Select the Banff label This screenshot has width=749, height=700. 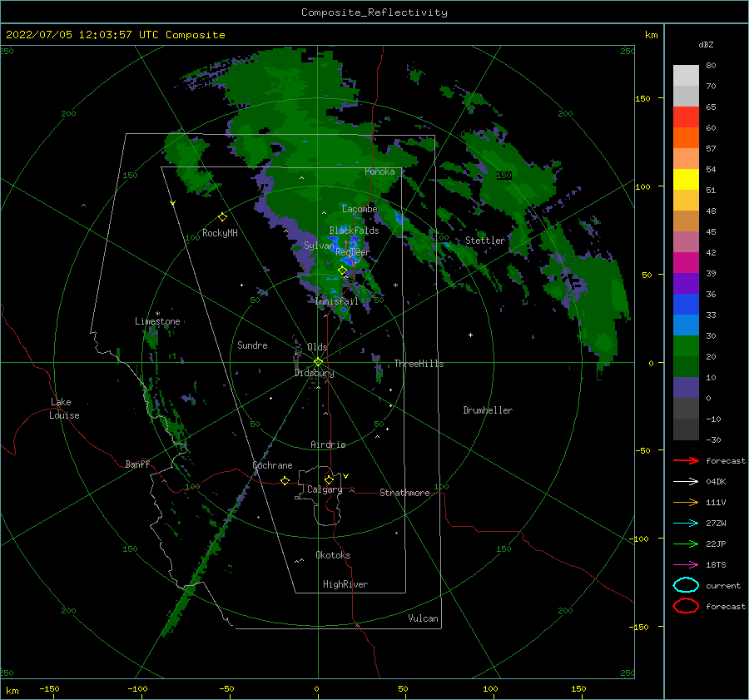click(x=137, y=464)
